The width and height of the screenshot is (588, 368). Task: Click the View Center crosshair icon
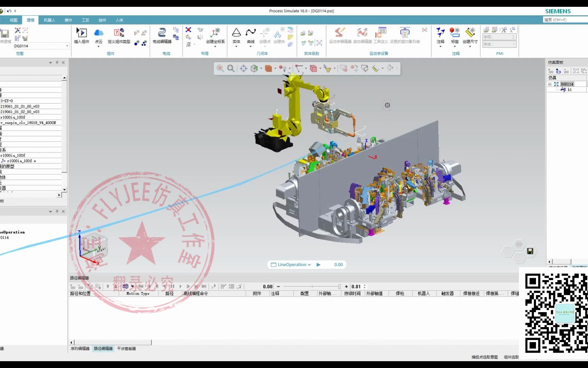pos(243,68)
